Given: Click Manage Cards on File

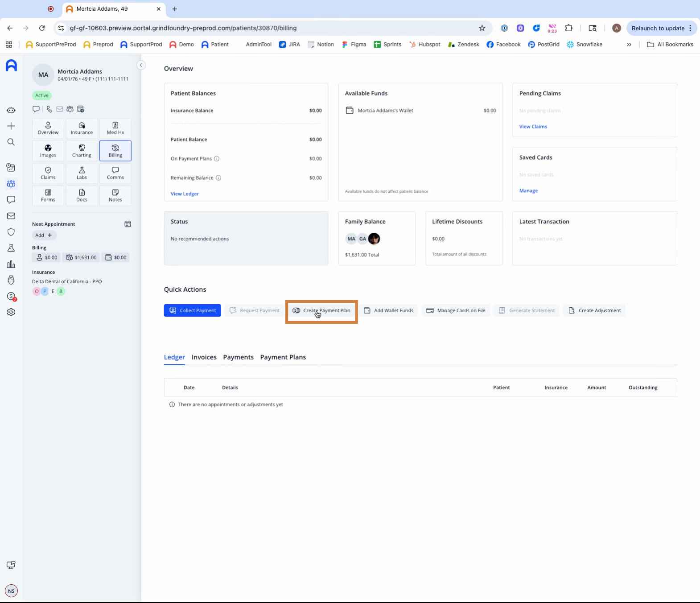Looking at the screenshot, I should (x=456, y=310).
